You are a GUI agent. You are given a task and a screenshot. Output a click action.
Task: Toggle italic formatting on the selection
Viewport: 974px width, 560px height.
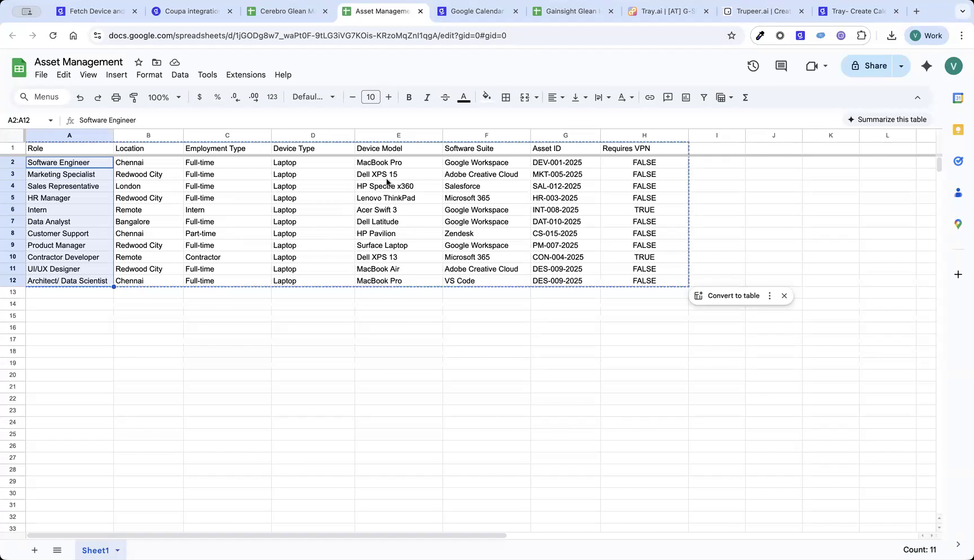pyautogui.click(x=427, y=97)
